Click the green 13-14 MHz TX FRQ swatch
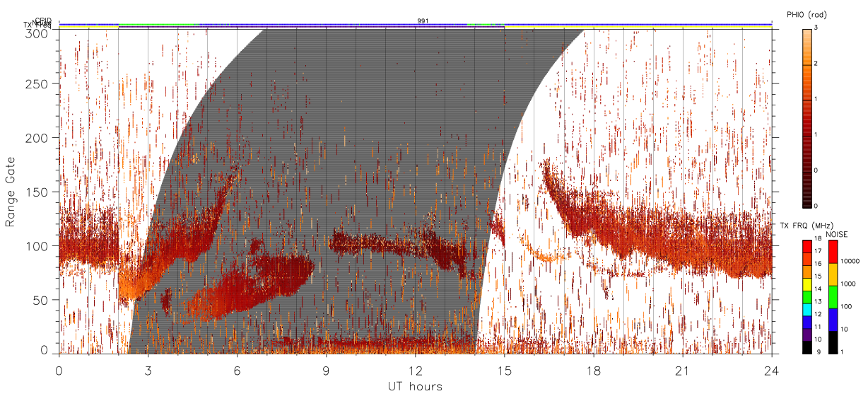The image size is (868, 401). point(806,296)
